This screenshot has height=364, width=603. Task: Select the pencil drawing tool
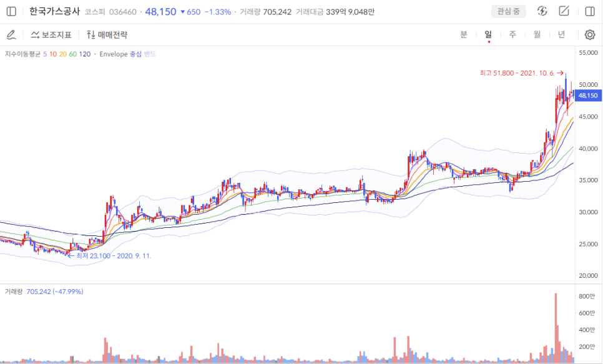(11, 35)
